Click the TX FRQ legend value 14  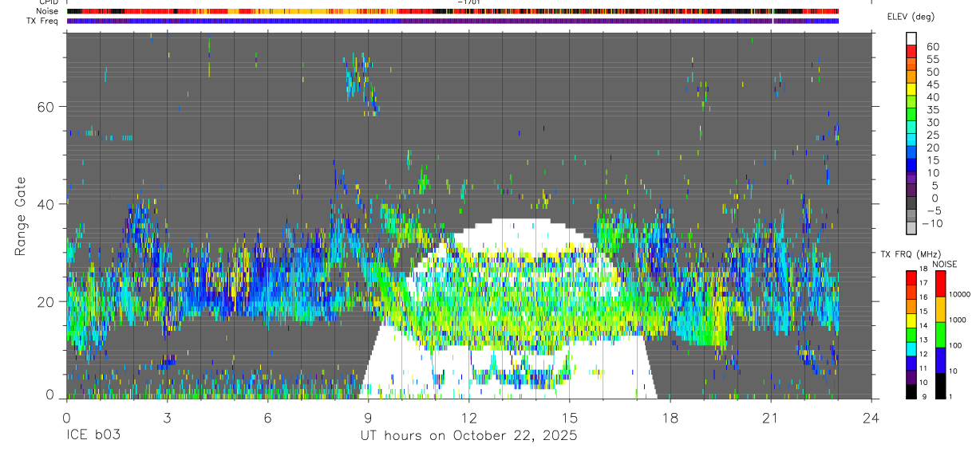click(923, 325)
